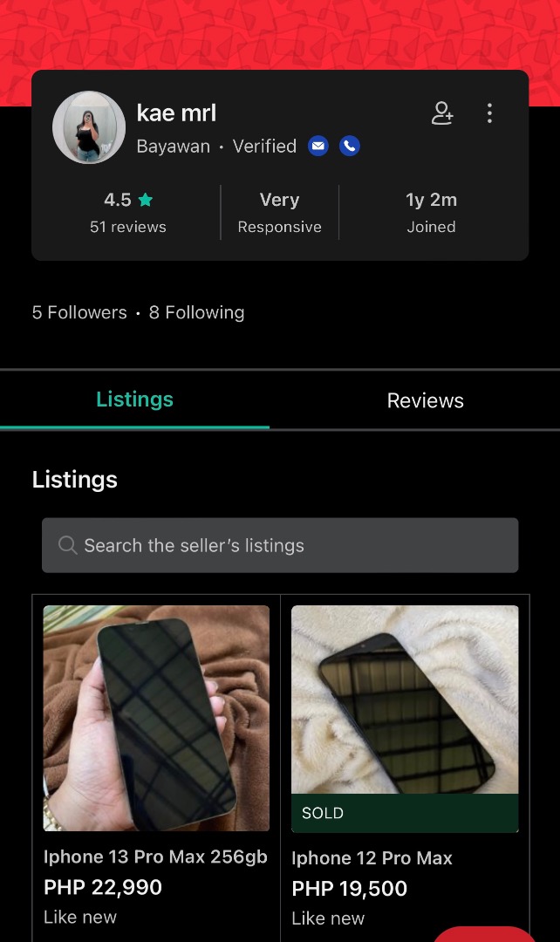
Task: Open the 5 Followers list
Action: pos(79,312)
